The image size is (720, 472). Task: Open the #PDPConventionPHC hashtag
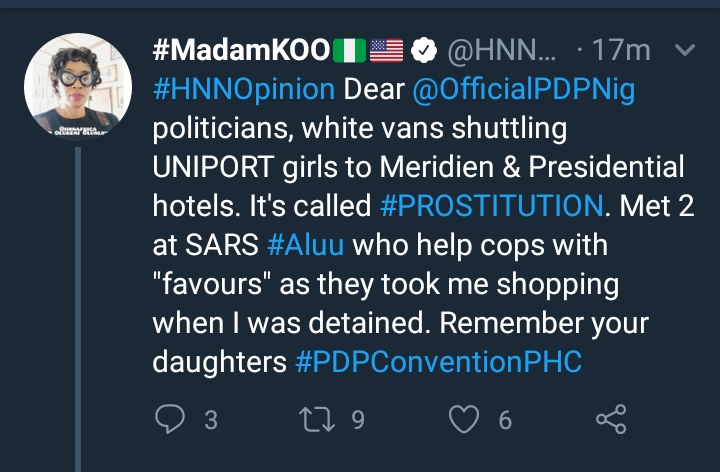(x=439, y=361)
